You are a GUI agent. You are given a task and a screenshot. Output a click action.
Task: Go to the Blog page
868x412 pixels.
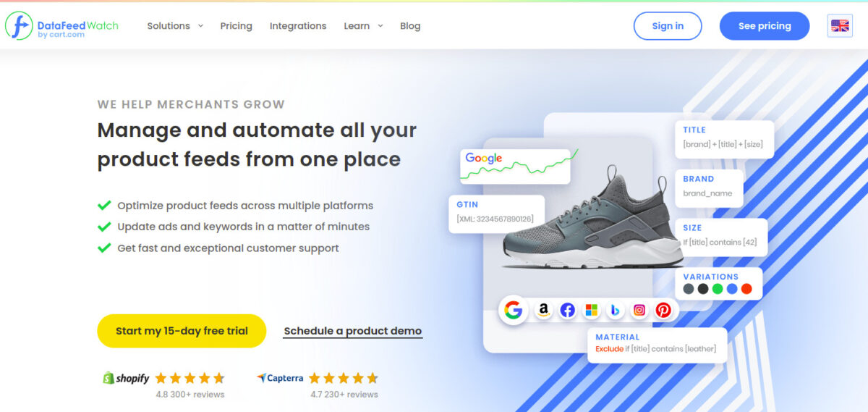pyautogui.click(x=410, y=25)
